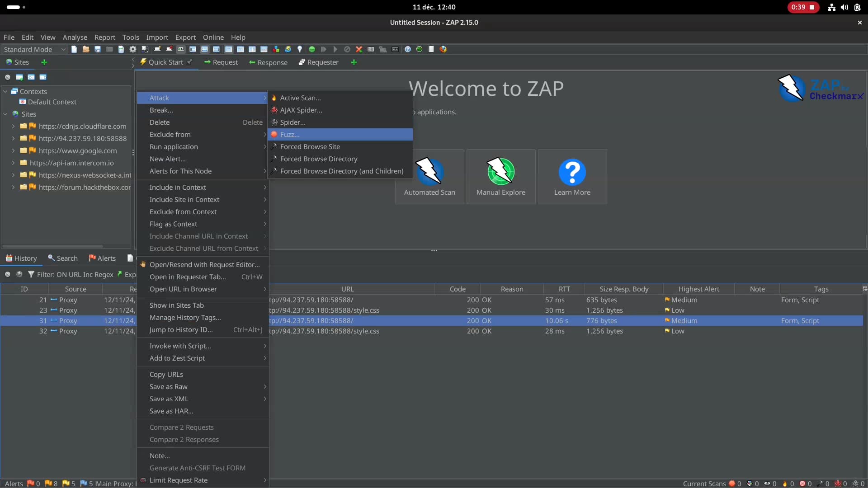
Task: Launch browser with the Firefox icon
Action: click(443, 49)
